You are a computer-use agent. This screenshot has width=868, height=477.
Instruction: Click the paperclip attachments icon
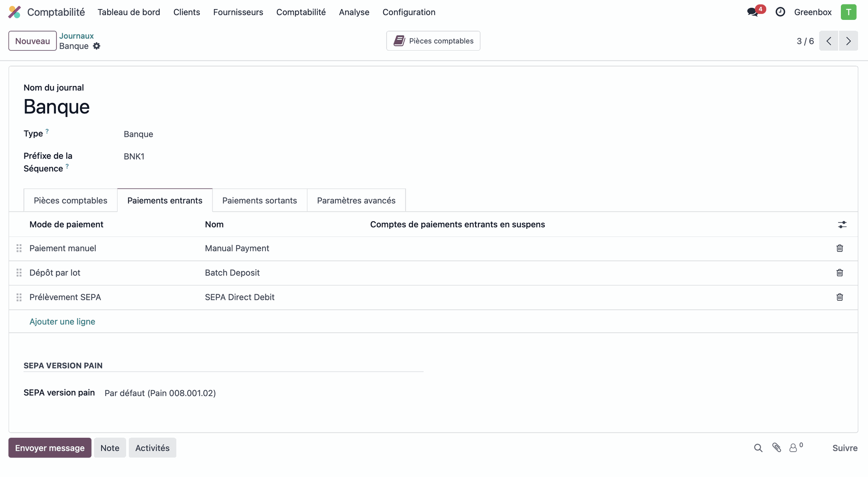point(777,448)
